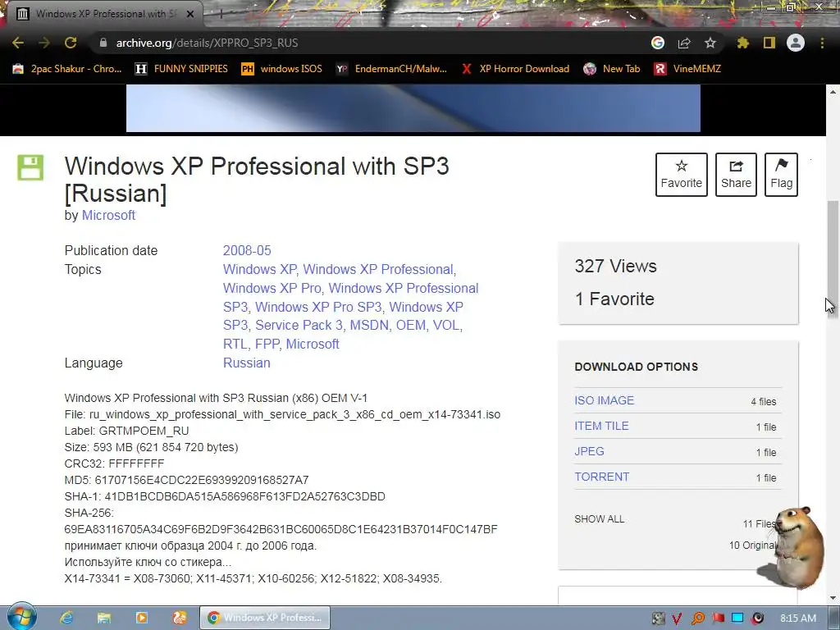
Task: Open New Tab bookmark
Action: (612, 69)
